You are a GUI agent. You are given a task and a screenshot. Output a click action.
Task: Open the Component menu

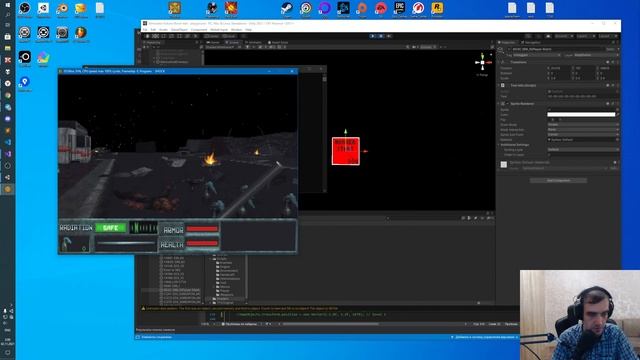(x=199, y=30)
